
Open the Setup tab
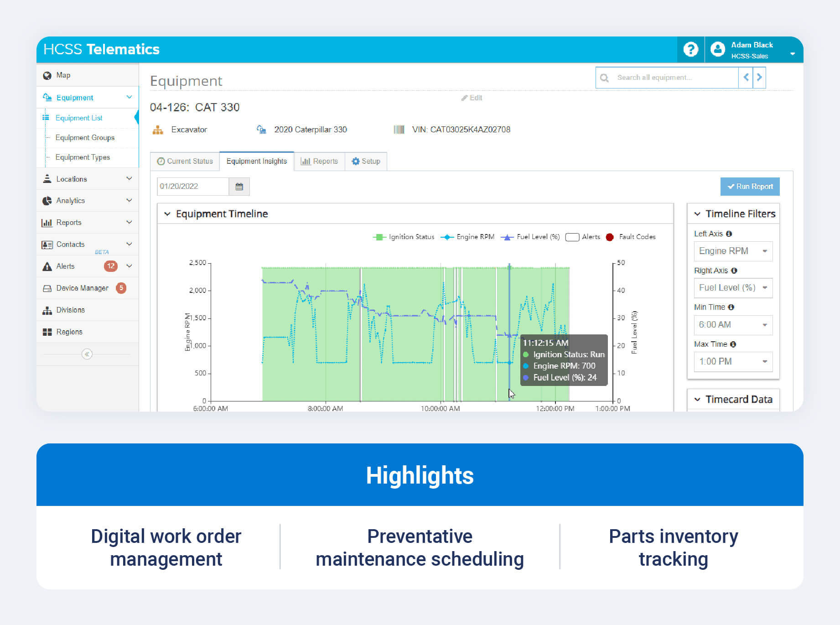[x=366, y=161]
